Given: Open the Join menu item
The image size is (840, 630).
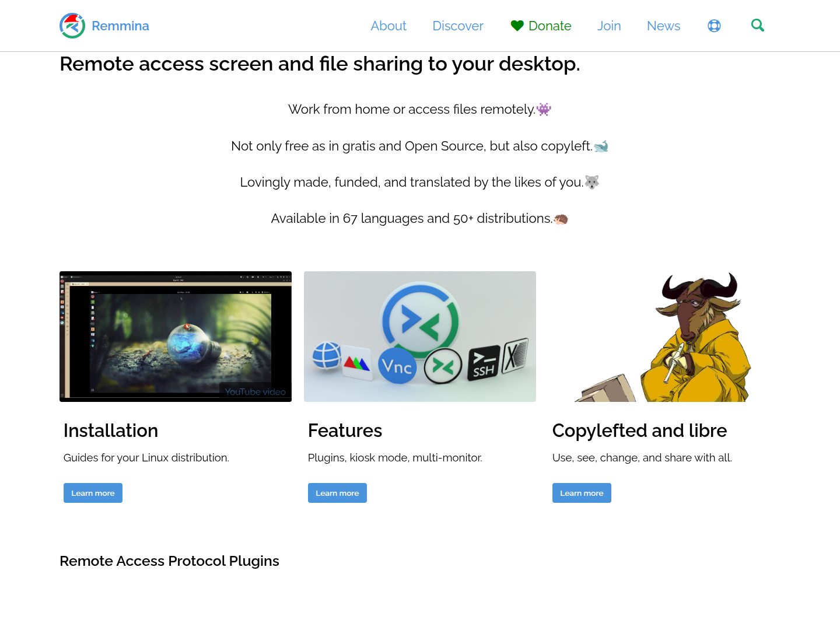Looking at the screenshot, I should [609, 26].
